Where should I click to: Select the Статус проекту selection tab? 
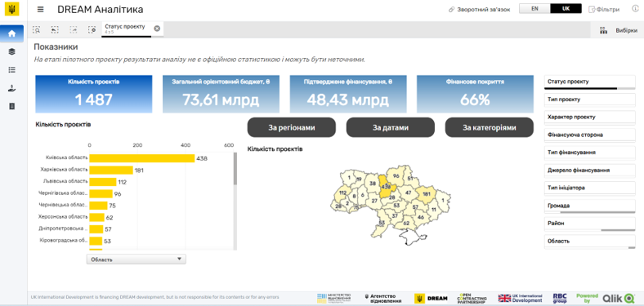tap(127, 29)
